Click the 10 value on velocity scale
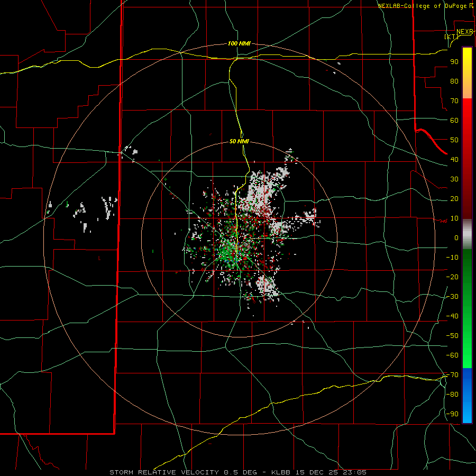This screenshot has width=476, height=476. pyautogui.click(x=454, y=218)
